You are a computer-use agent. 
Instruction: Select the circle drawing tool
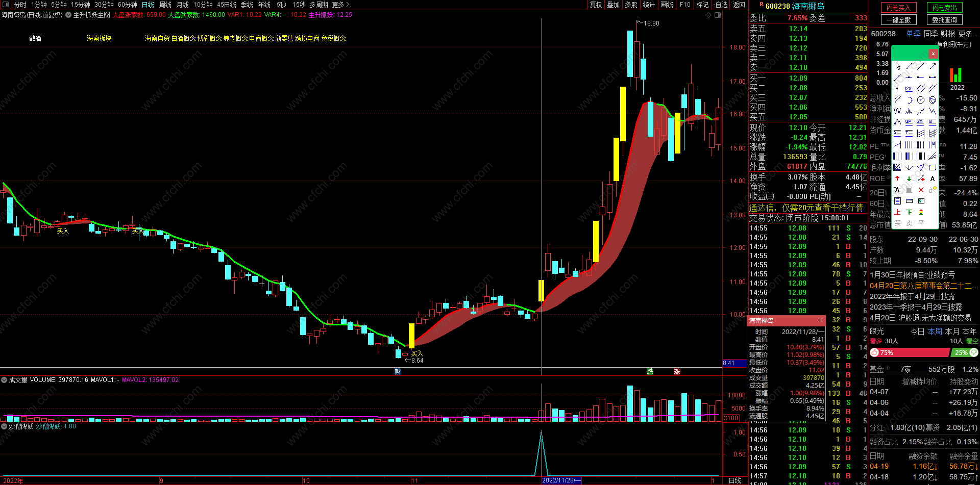click(x=921, y=100)
